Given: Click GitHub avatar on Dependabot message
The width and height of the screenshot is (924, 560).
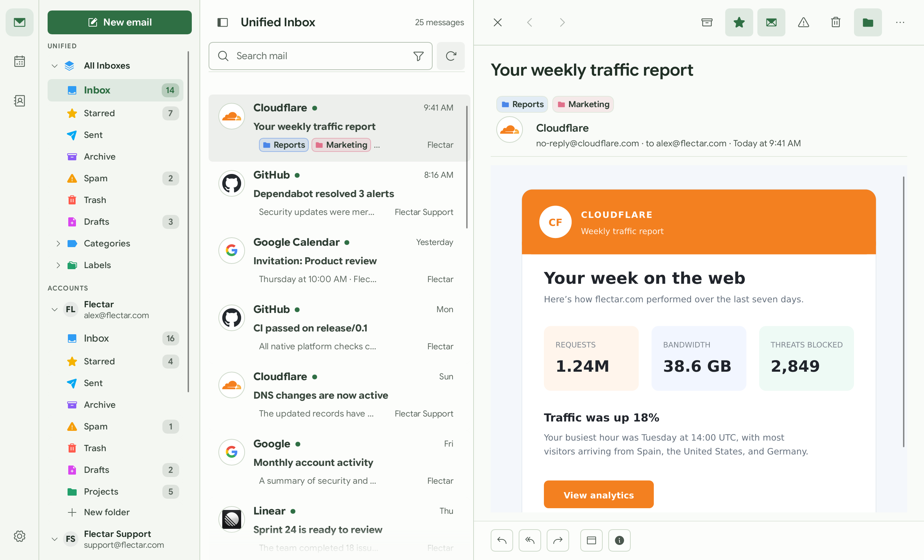Looking at the screenshot, I should tap(232, 183).
